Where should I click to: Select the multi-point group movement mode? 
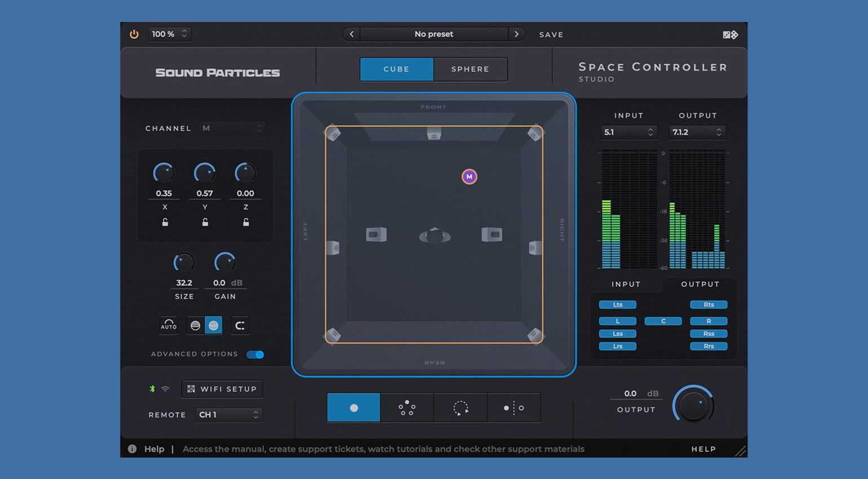pyautogui.click(x=407, y=407)
